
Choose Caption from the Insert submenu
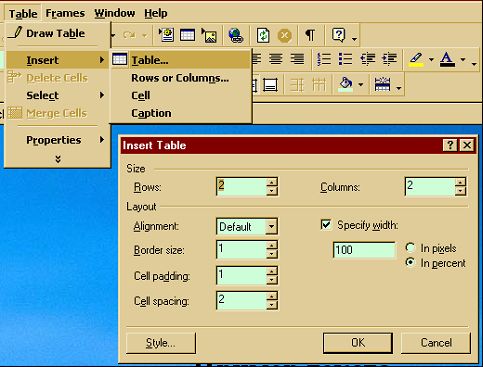(180, 113)
